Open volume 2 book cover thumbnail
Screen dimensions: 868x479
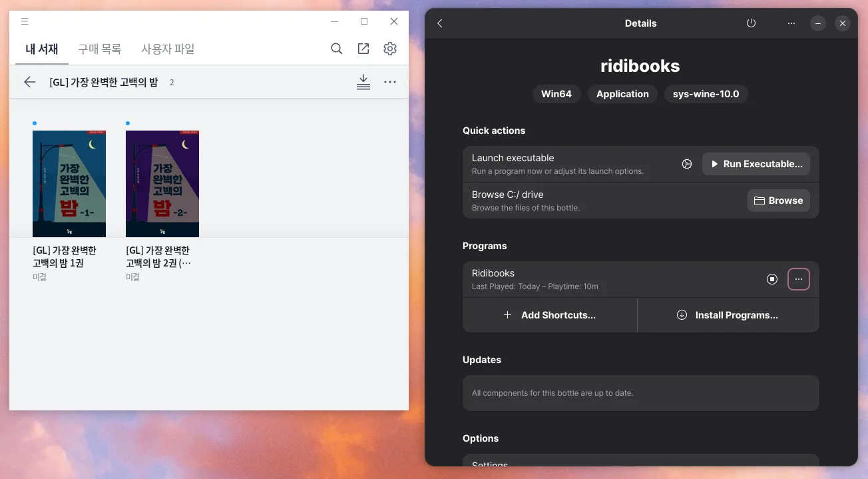point(162,184)
